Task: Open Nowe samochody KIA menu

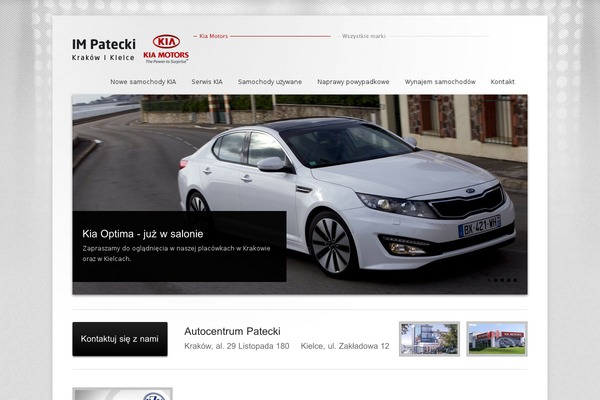Action: pos(143,81)
